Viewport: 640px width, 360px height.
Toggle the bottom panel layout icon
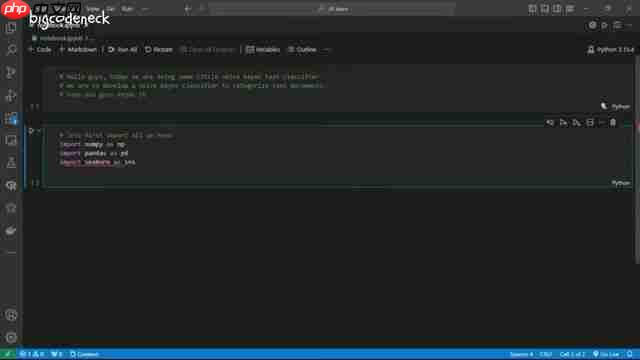click(x=544, y=9)
